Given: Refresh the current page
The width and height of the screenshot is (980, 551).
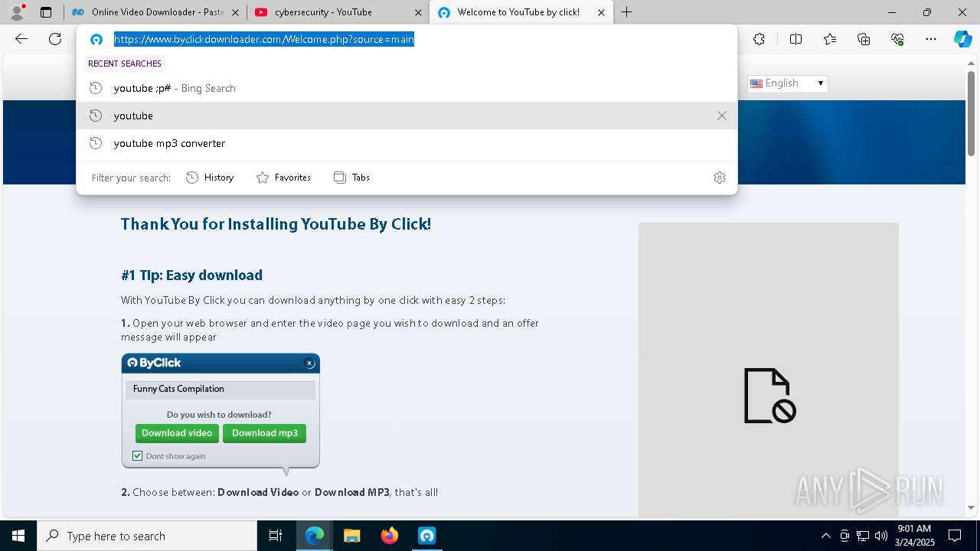Looking at the screenshot, I should (55, 39).
